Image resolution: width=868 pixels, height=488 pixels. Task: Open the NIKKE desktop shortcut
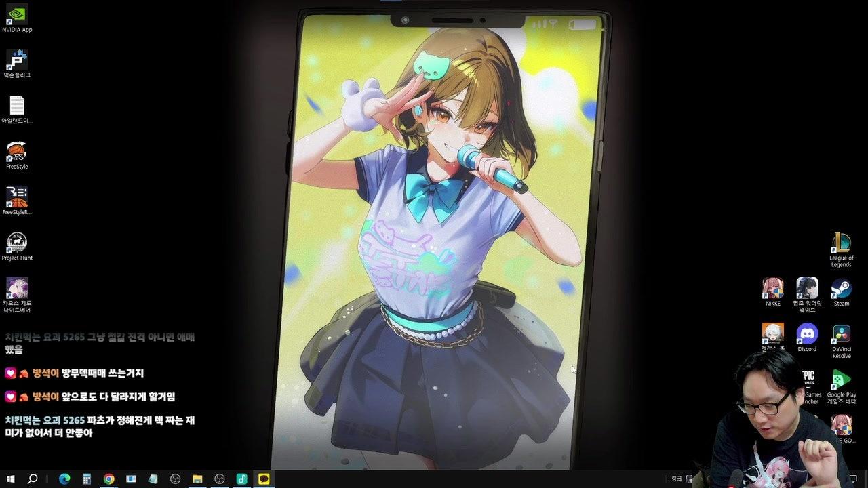tap(773, 291)
